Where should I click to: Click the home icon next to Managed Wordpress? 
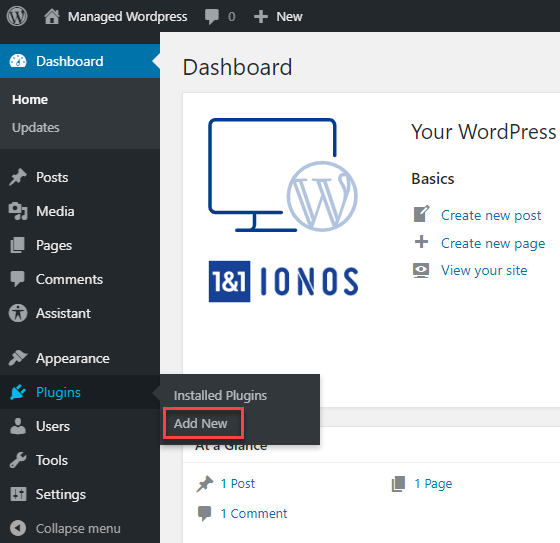point(52,16)
